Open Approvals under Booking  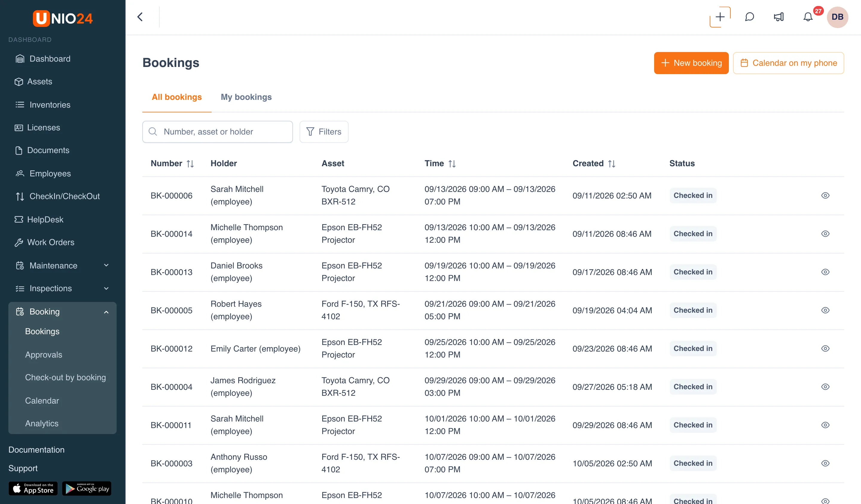point(44,355)
